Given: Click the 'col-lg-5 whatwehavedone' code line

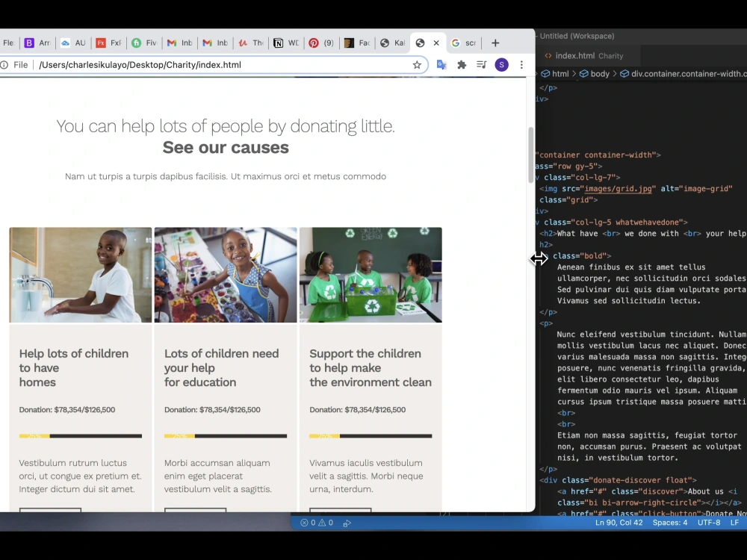Looking at the screenshot, I should (613, 223).
